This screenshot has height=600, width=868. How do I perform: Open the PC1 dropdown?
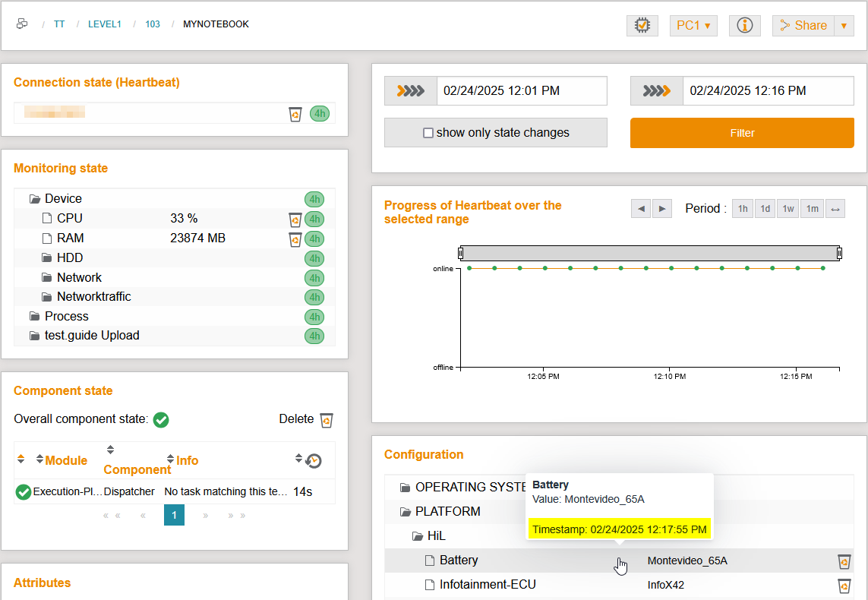(x=693, y=26)
